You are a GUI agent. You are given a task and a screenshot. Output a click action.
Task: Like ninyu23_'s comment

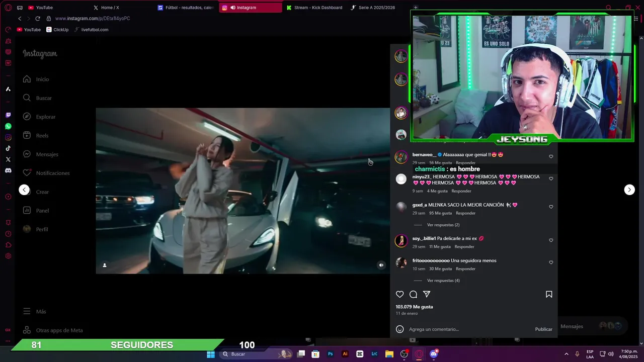coord(551,178)
